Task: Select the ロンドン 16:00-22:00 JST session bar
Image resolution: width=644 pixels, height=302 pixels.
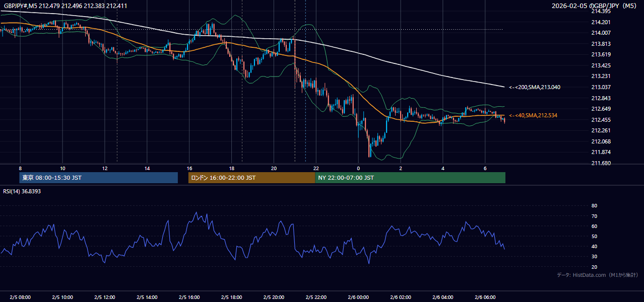Action: 251,178
